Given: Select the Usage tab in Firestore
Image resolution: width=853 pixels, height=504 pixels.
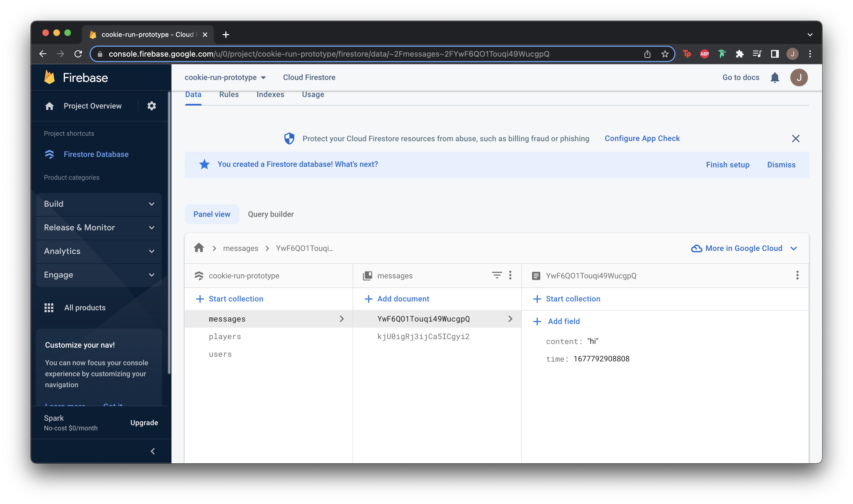Looking at the screenshot, I should coord(312,94).
